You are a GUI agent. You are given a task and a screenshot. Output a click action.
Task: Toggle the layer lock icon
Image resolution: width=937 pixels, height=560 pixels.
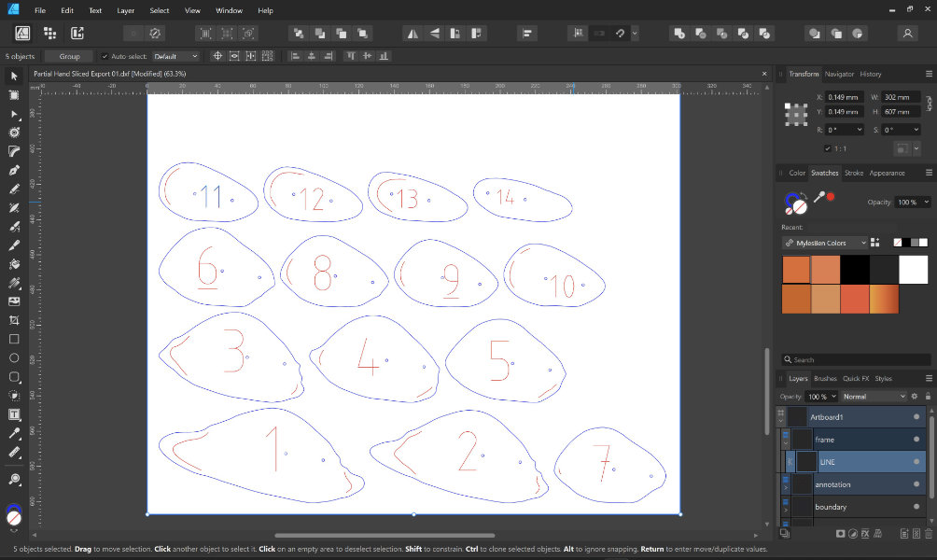click(x=928, y=397)
